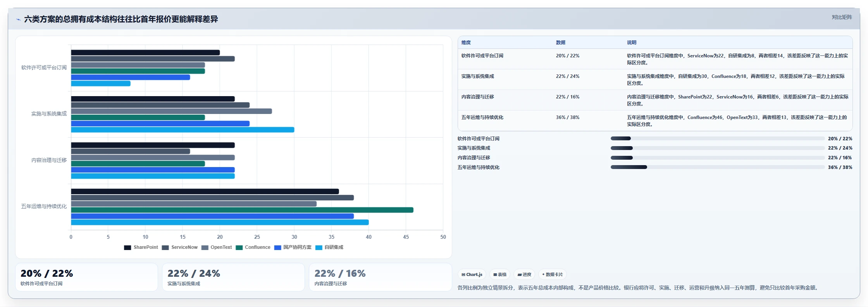This screenshot has width=868, height=307.
Task: Click progress label 36% / 38% at right
Action: tap(840, 167)
